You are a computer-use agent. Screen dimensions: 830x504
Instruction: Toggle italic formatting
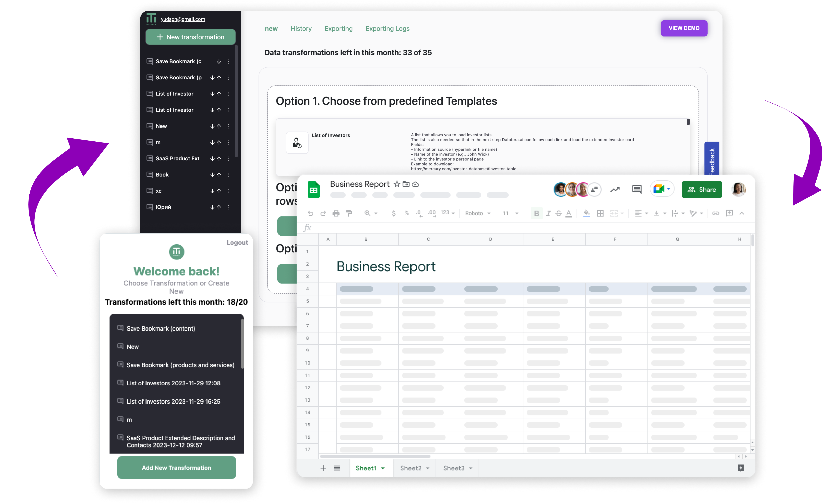(x=548, y=213)
